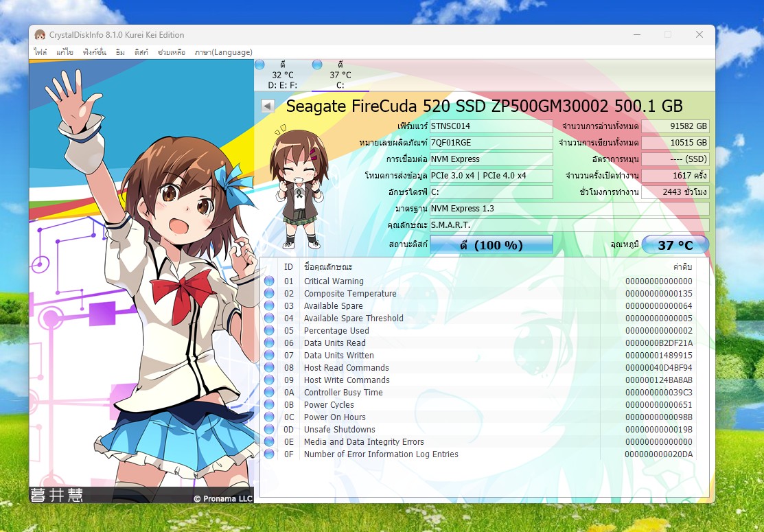Open the ช่วยเหลือ menu
The width and height of the screenshot is (764, 532).
[172, 52]
